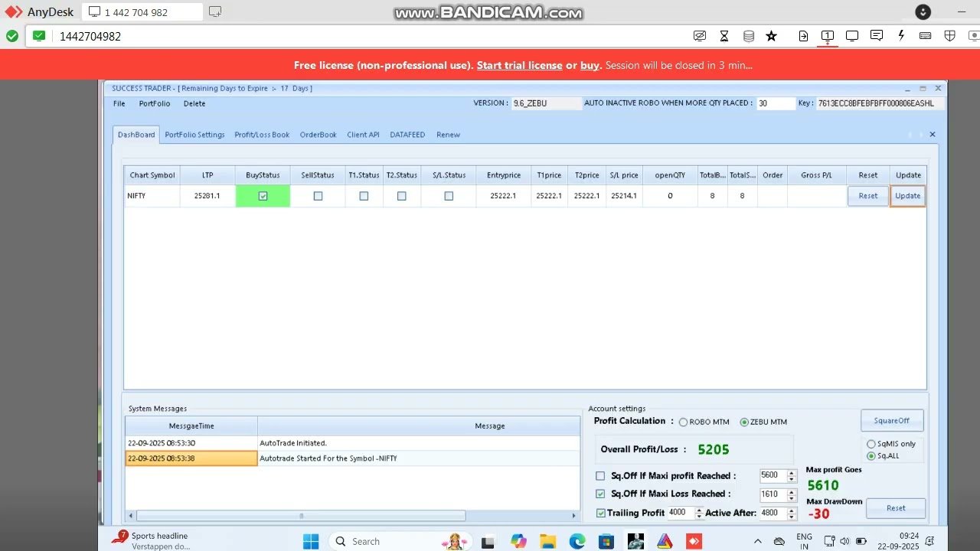
Task: Switch to the PortFolio Settings tab
Action: (x=194, y=135)
